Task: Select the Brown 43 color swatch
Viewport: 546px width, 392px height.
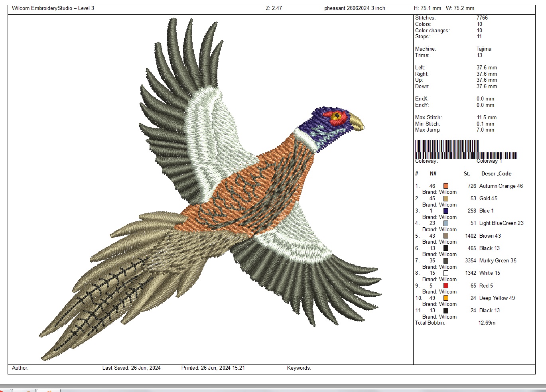Action: click(445, 236)
